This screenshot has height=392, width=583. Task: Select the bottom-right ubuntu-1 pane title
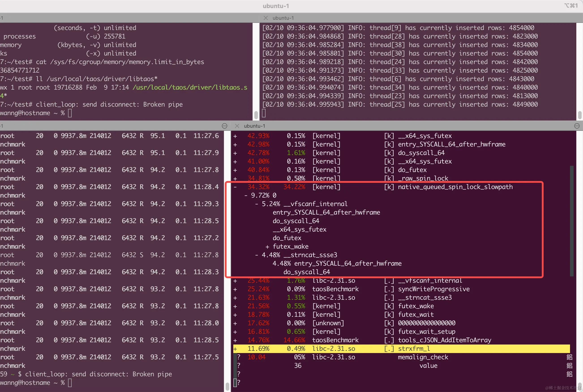(254, 126)
